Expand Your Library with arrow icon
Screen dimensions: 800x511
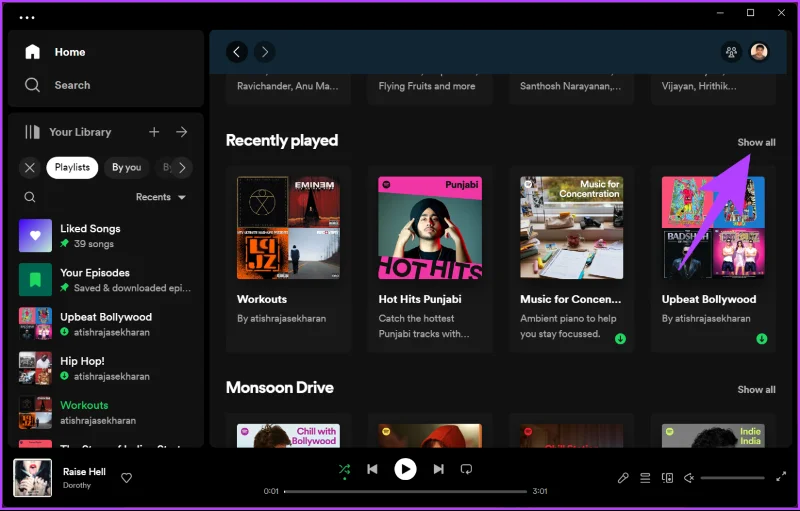coord(182,132)
